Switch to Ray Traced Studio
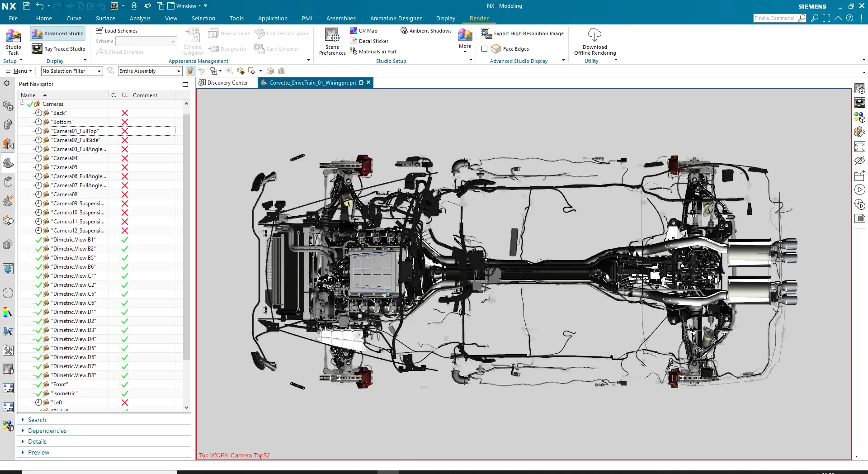Image resolution: width=868 pixels, height=474 pixels. 59,49
